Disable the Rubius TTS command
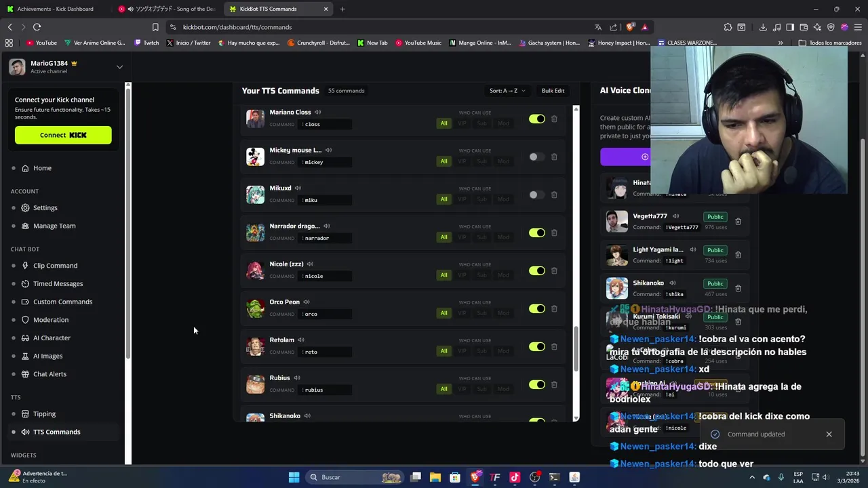Image resolution: width=868 pixels, height=488 pixels. (537, 384)
